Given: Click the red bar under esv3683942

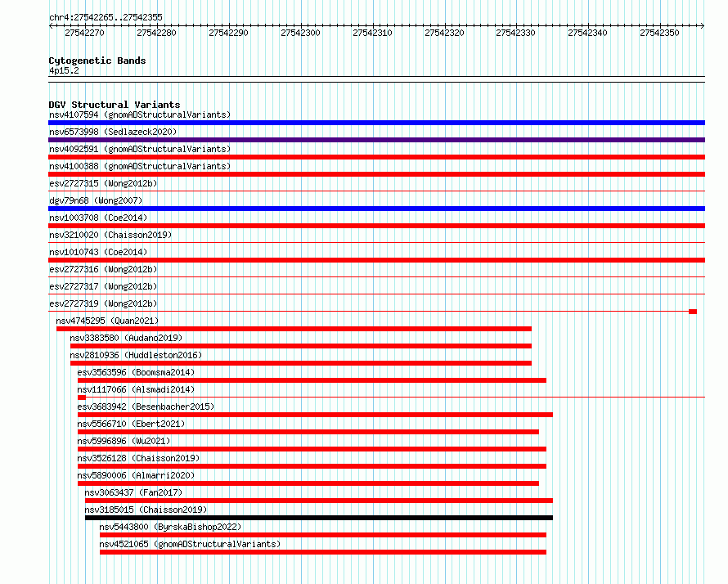Looking at the screenshot, I should pos(315,415).
